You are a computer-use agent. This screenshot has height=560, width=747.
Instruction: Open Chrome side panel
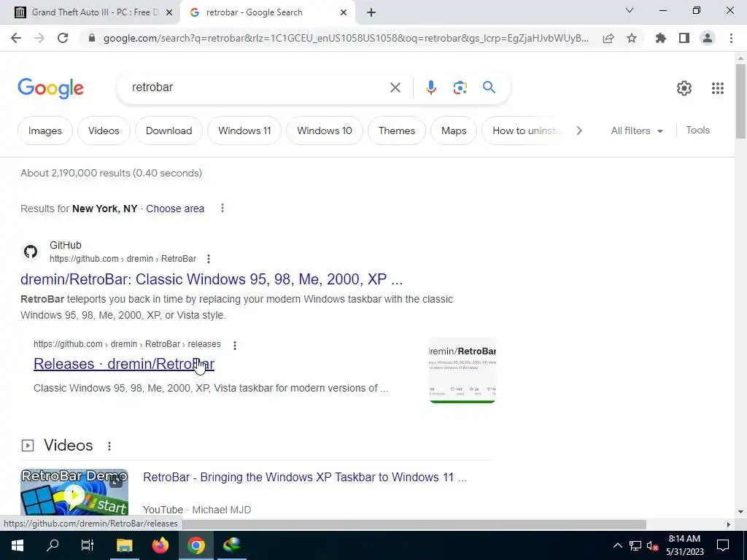pos(684,38)
